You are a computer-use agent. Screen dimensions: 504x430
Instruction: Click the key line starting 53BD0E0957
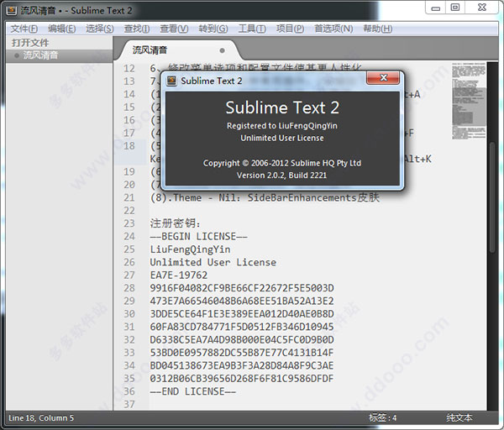[242, 353]
